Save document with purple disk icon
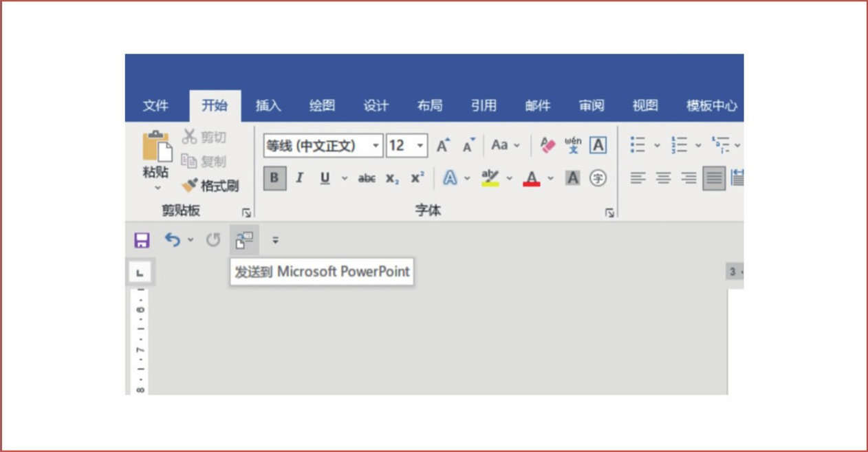The width and height of the screenshot is (868, 452). [x=142, y=240]
